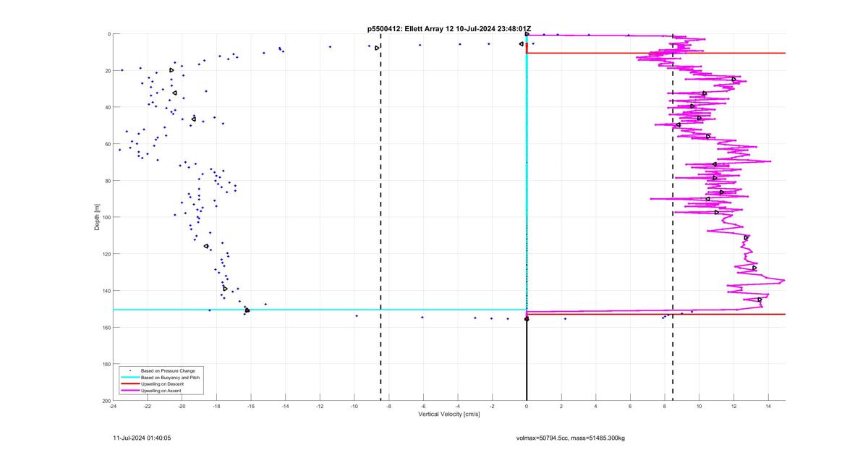Click the depth-axis tick label "80"

[x=107, y=181]
